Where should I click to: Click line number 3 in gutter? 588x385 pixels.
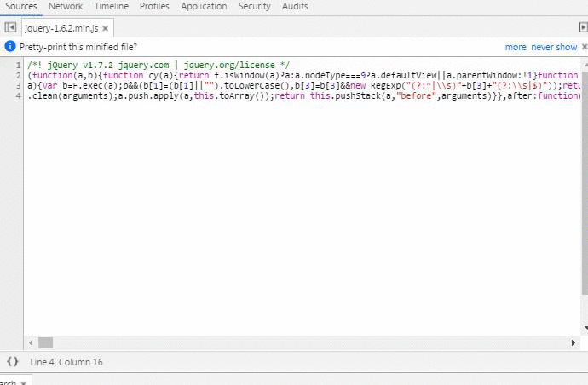18,85
